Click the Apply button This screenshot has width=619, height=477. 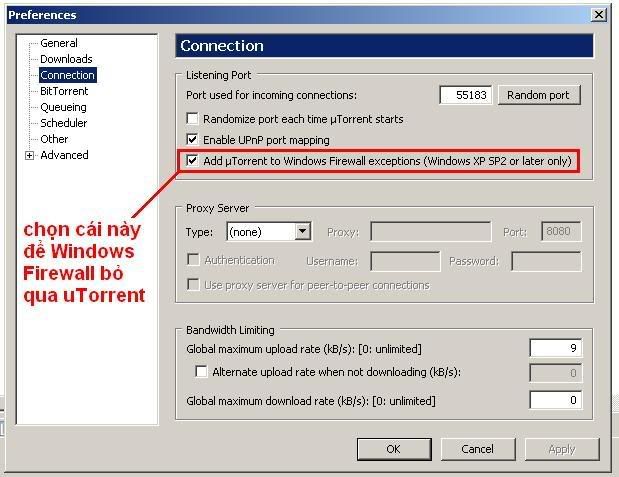point(562,449)
